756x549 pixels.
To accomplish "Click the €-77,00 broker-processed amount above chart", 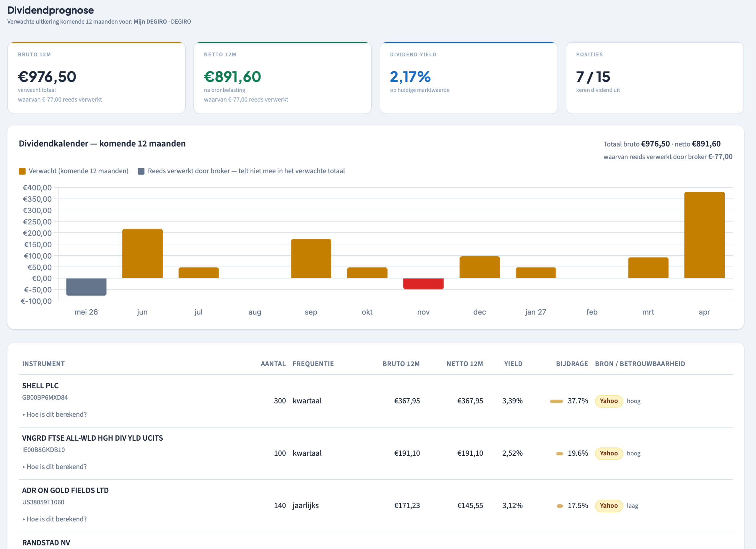I will (720, 157).
